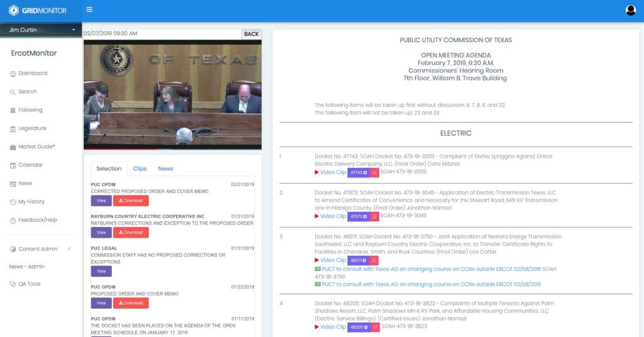The image size is (644, 337).
Task: Download Rayburn's Corrections and Exception filing
Action: click(x=131, y=233)
